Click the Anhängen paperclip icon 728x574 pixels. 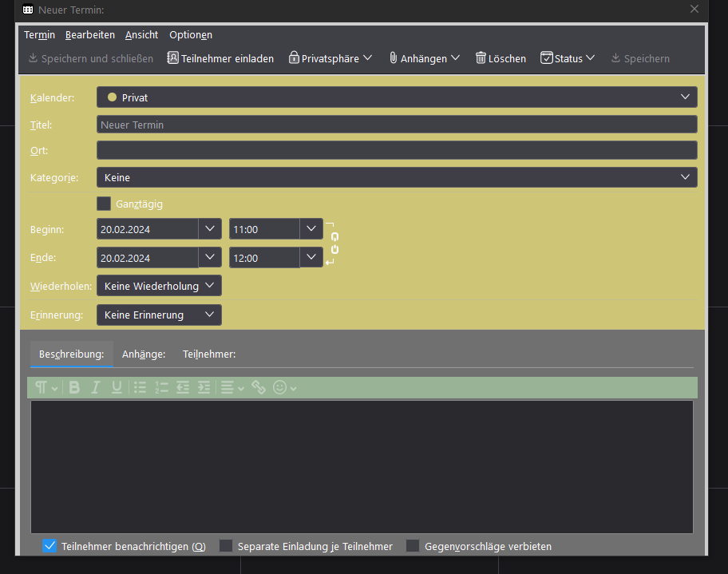coord(394,58)
